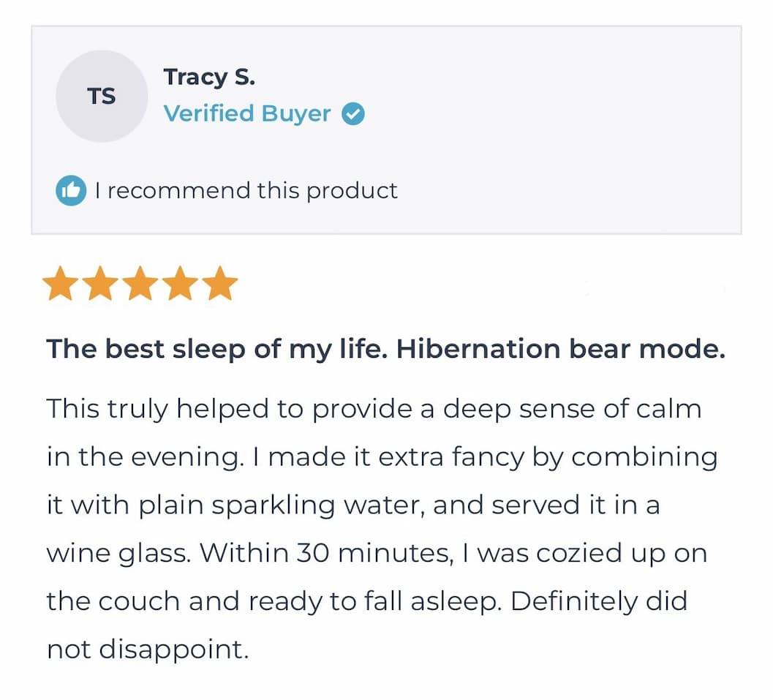This screenshot has height=700, width=773.
Task: Select the fourth rating star
Action: pos(181,283)
